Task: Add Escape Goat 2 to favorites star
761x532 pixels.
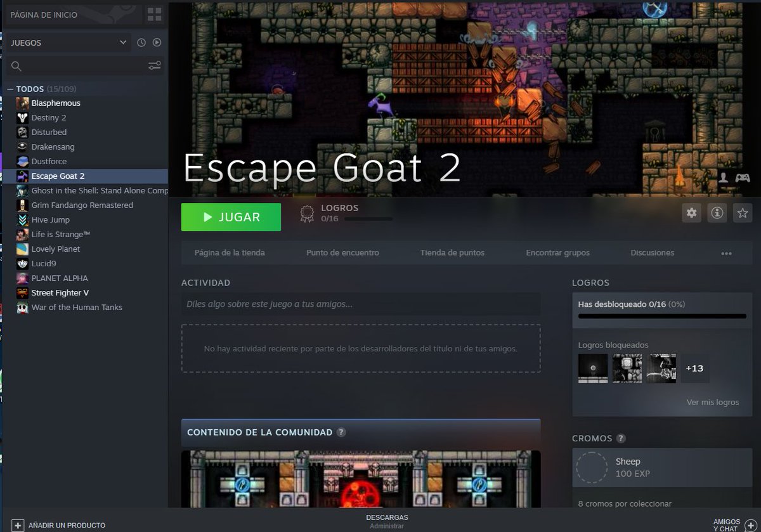Action: point(742,213)
